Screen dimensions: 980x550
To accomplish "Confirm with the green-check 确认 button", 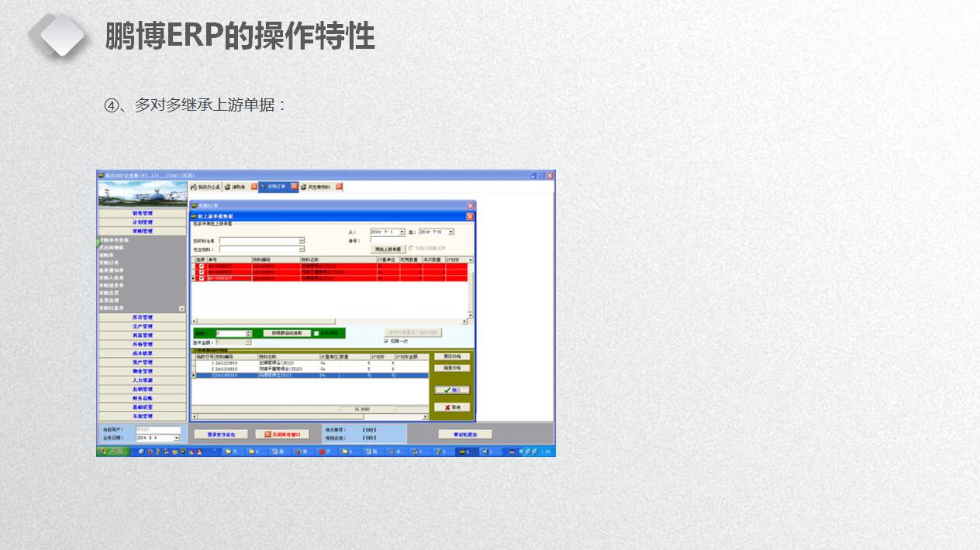I will pyautogui.click(x=452, y=390).
